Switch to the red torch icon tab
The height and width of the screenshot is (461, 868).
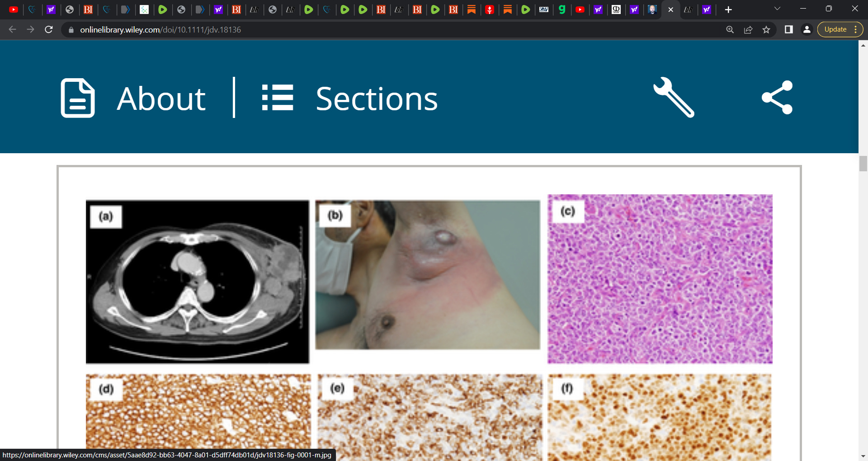pyautogui.click(x=490, y=9)
